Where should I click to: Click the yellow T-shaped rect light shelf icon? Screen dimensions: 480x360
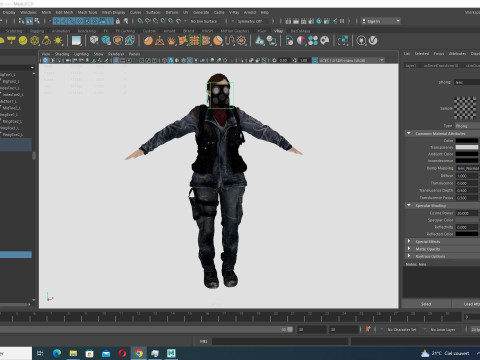coord(11,41)
